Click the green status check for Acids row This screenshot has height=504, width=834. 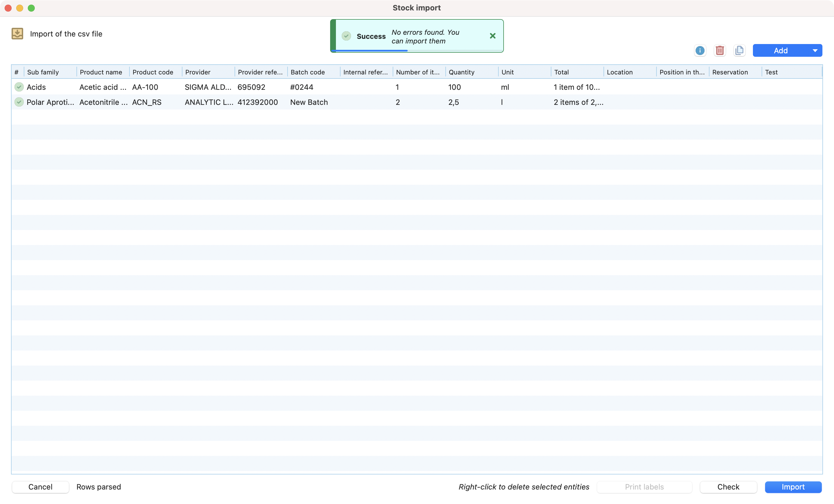click(x=19, y=87)
